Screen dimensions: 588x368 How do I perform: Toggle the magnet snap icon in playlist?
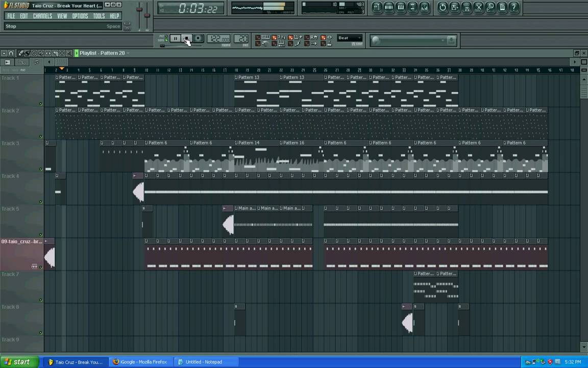[x=11, y=53]
